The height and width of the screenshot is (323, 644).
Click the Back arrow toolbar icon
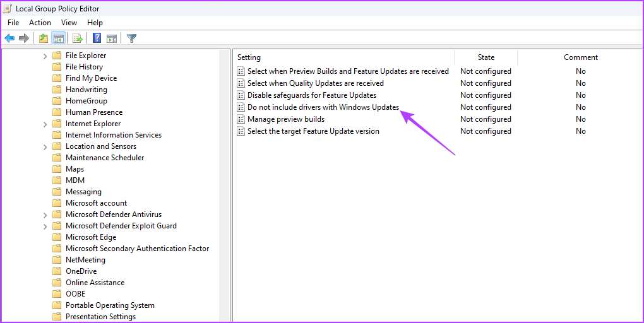pyautogui.click(x=9, y=38)
